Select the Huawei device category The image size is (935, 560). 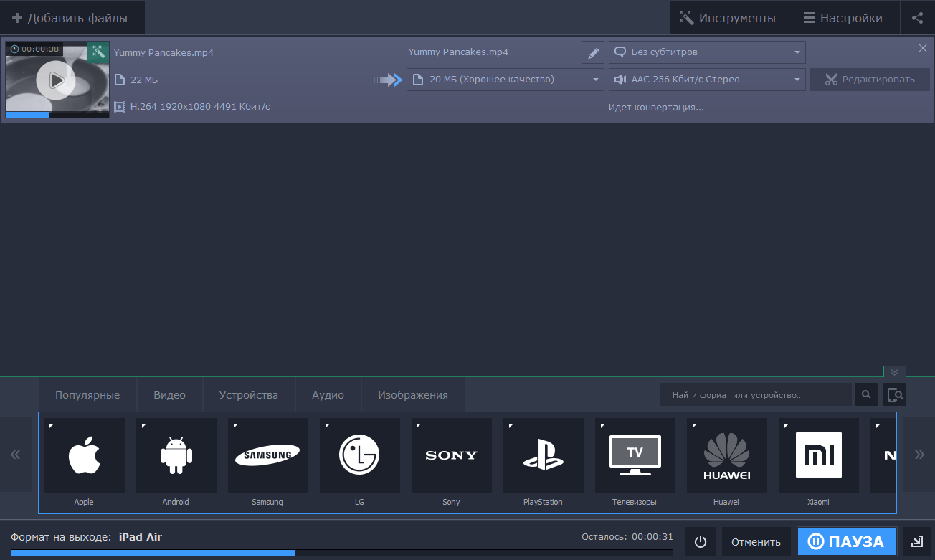click(x=726, y=455)
